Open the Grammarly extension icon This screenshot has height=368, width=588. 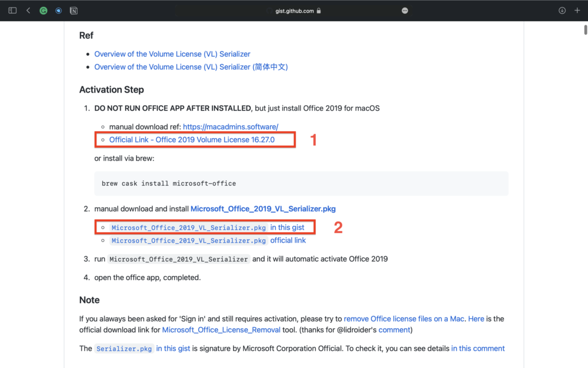coord(44,11)
